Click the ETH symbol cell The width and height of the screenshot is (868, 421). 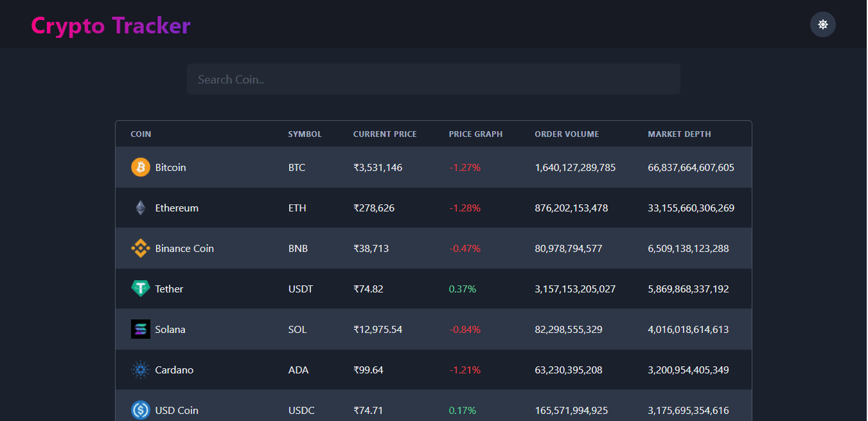coord(297,208)
